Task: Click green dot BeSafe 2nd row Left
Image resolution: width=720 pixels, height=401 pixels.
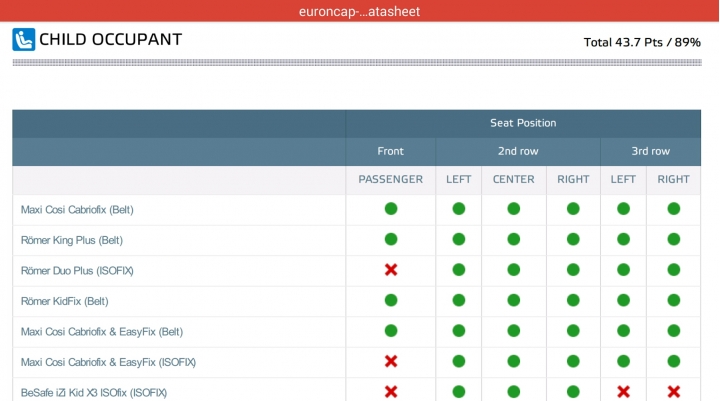Action: [459, 392]
